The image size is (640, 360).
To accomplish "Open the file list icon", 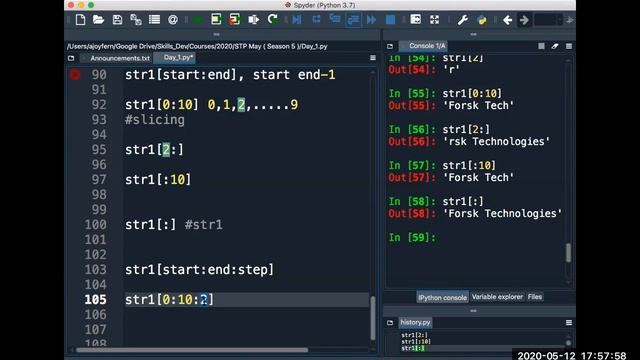I will (154, 20).
